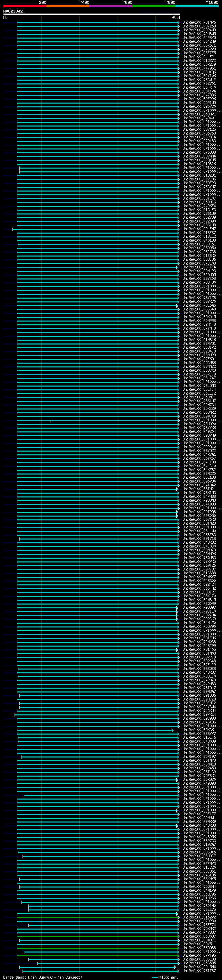Click the UniRef100_B5XG61 alignment bar
This screenshot has width=222, height=980.
(x=95, y=730)
